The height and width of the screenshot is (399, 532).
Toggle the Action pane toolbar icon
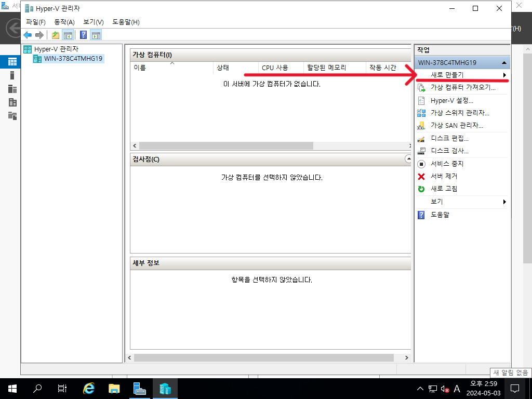(x=96, y=35)
